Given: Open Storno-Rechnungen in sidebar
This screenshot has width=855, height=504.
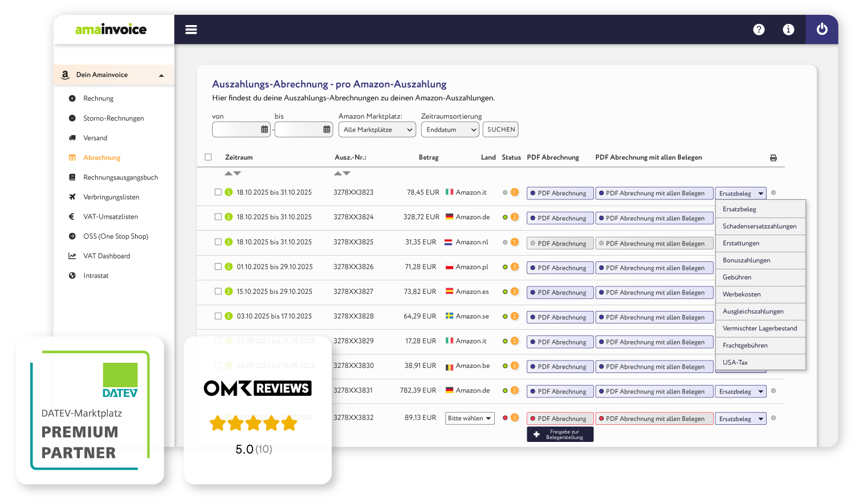Looking at the screenshot, I should pyautogui.click(x=113, y=118).
